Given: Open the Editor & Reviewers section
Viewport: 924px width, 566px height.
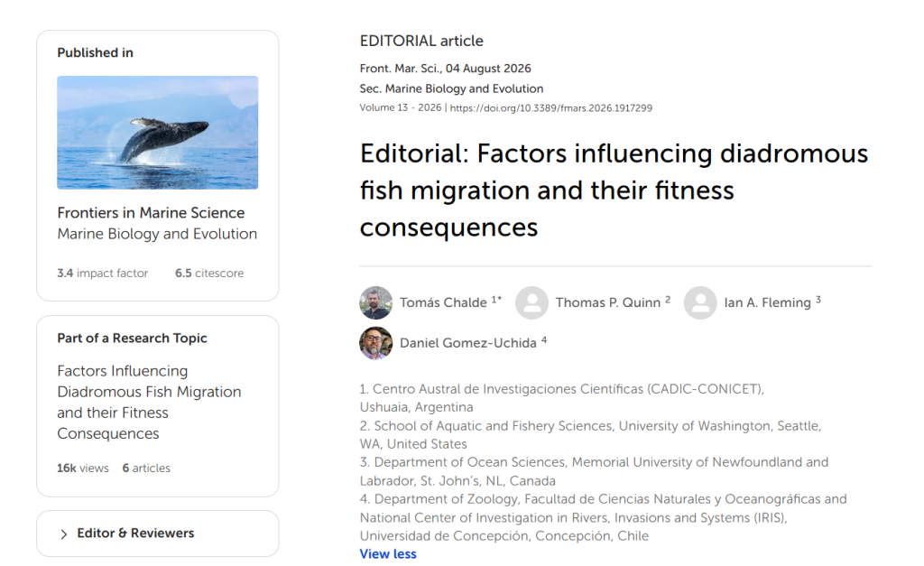Looking at the screenshot, I should click(157, 534).
